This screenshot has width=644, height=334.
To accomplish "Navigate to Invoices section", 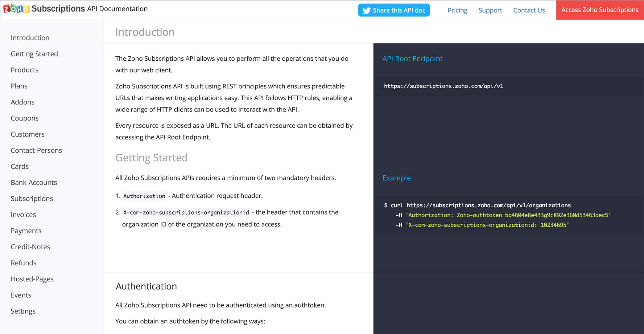I will (23, 214).
